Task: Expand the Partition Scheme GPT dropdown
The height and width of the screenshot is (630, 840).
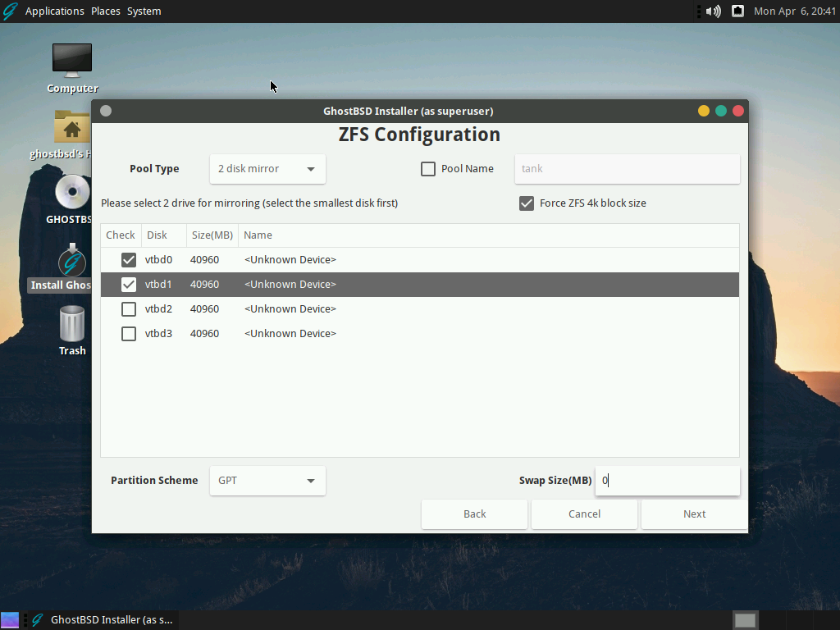Action: pyautogui.click(x=267, y=481)
